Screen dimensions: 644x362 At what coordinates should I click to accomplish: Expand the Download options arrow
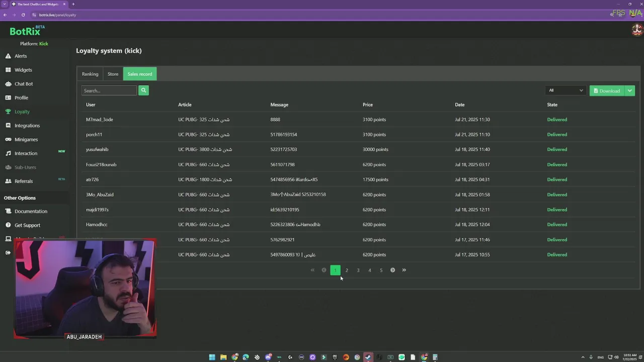[630, 90]
